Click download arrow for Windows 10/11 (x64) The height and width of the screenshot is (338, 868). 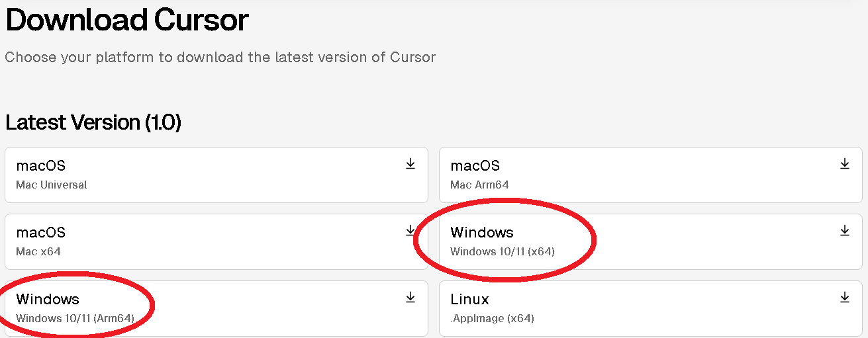tap(845, 231)
